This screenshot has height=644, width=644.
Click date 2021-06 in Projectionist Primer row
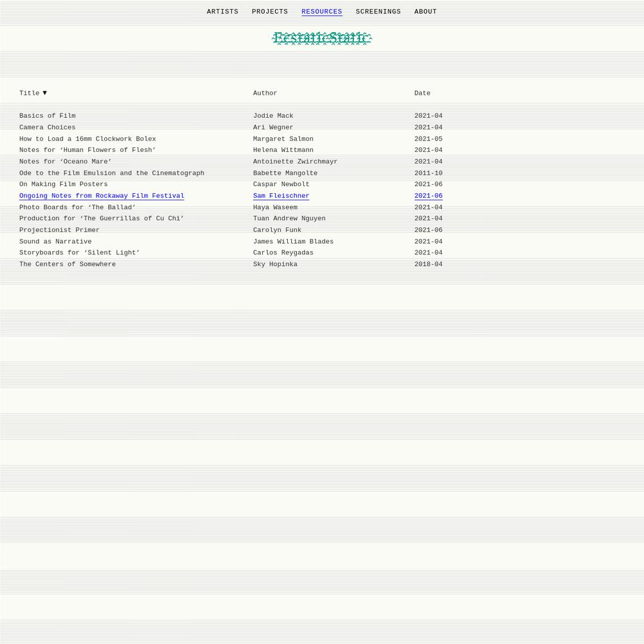coord(428,230)
